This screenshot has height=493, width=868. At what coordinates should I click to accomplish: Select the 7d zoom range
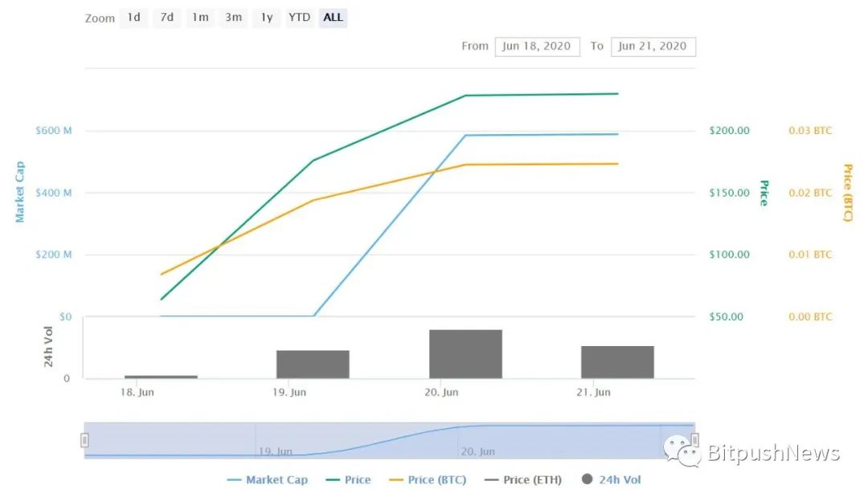point(166,18)
